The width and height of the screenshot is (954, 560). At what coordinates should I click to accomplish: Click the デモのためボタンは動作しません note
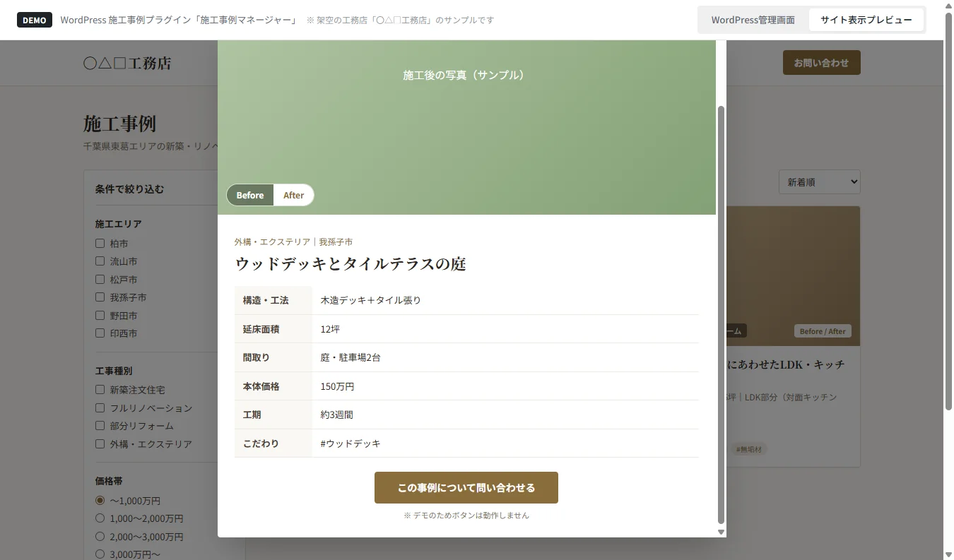click(466, 516)
